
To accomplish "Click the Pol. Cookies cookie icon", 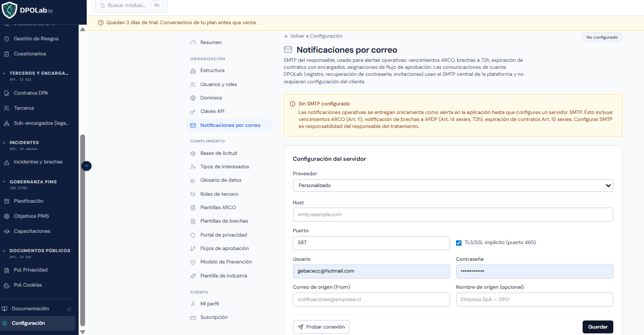I will 6,285.
